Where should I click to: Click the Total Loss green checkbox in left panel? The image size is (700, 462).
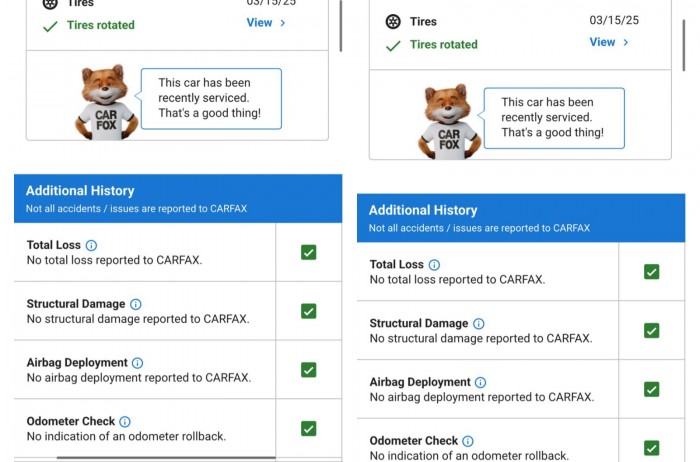(x=308, y=252)
